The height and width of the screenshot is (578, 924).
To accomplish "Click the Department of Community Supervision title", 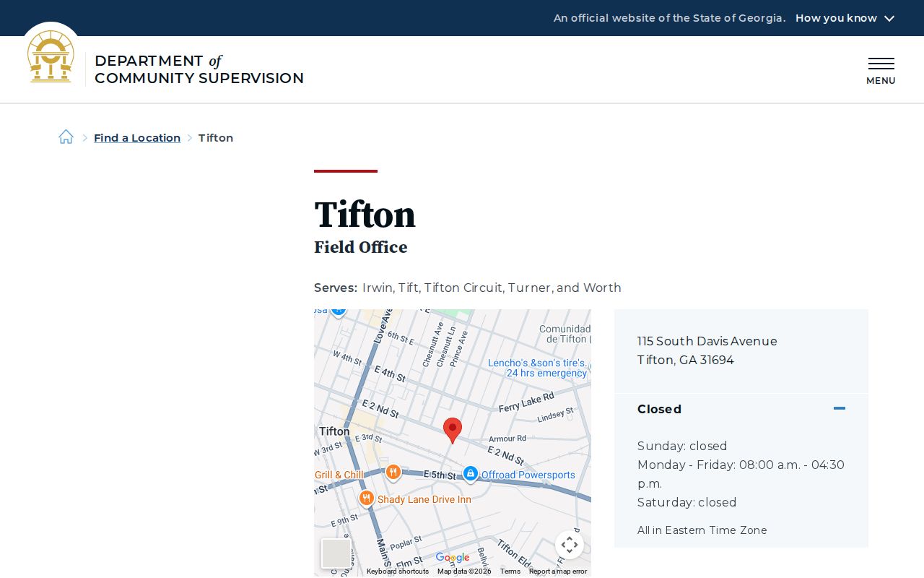I will pos(199,69).
